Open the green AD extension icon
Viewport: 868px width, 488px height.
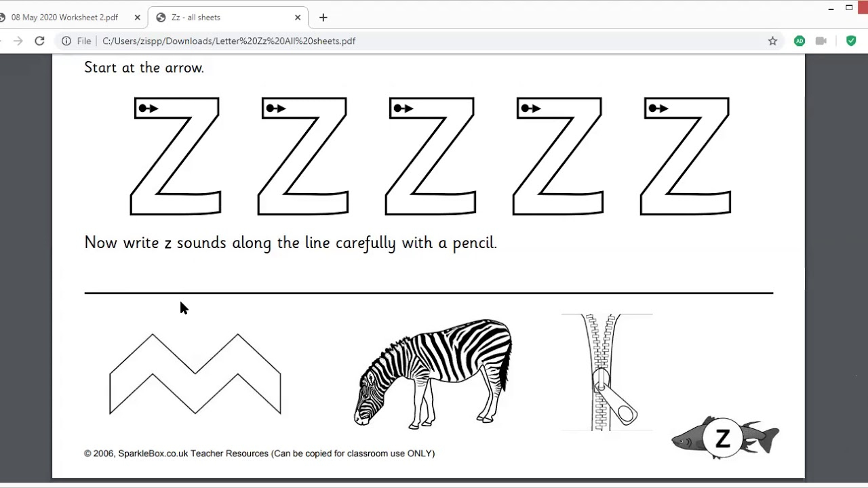tap(800, 41)
